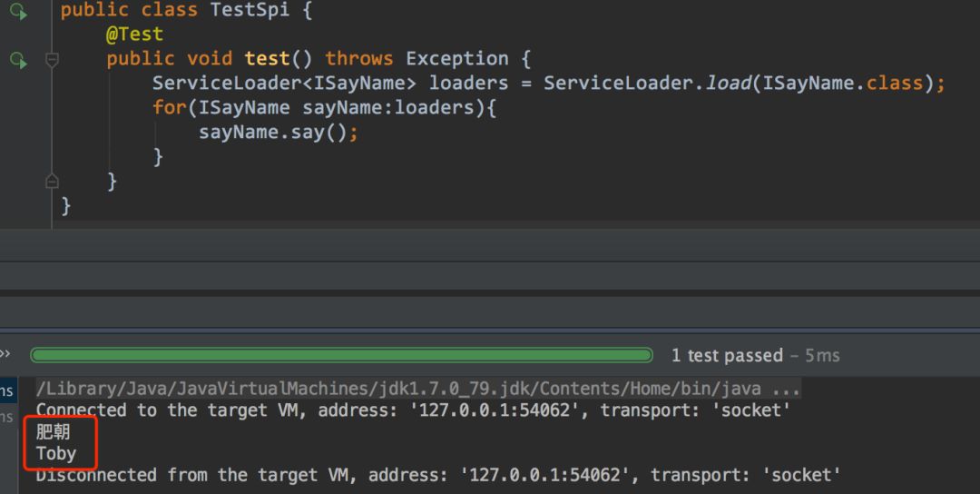Click the Toby console output line
Screen dimensions: 980x494
(55, 453)
